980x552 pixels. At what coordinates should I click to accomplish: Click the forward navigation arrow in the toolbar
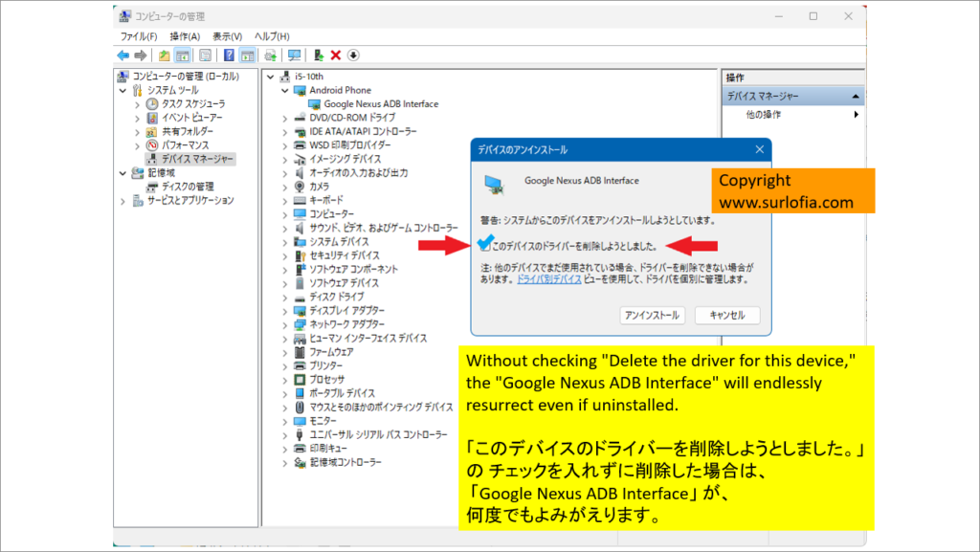pos(139,55)
